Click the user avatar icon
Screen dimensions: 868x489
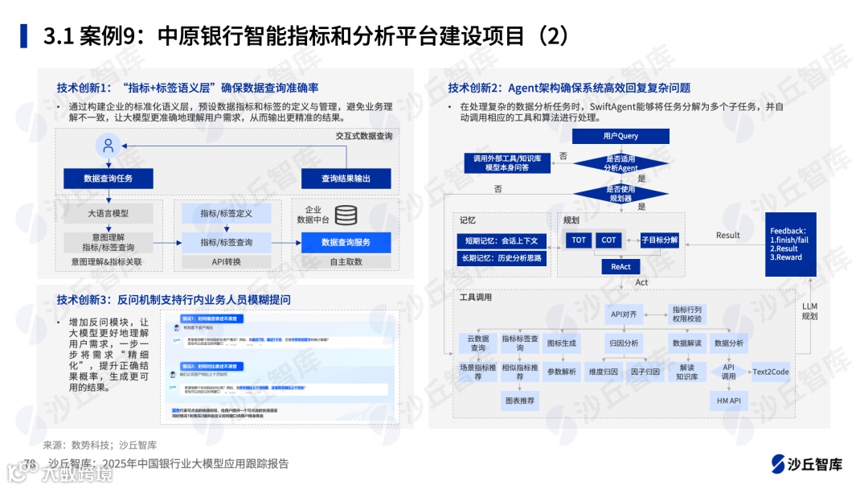(x=108, y=146)
